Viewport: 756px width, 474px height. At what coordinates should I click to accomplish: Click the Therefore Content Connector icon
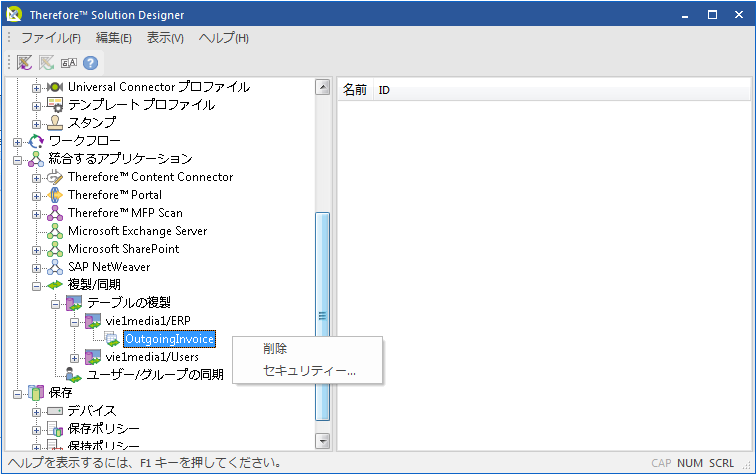(55, 177)
